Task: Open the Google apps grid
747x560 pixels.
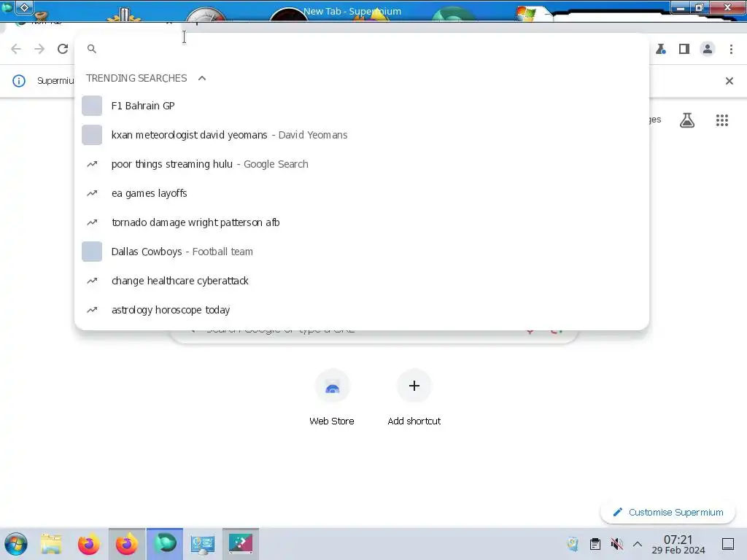Action: (x=721, y=120)
